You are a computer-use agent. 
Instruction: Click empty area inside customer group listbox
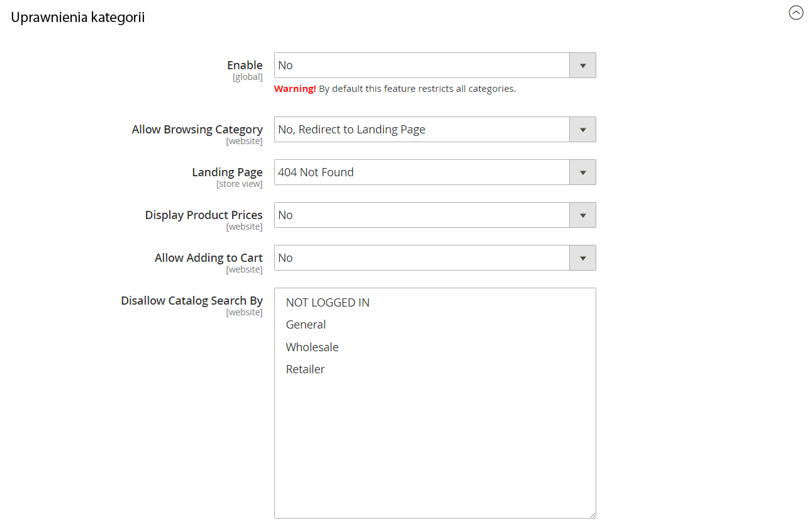[x=435, y=447]
